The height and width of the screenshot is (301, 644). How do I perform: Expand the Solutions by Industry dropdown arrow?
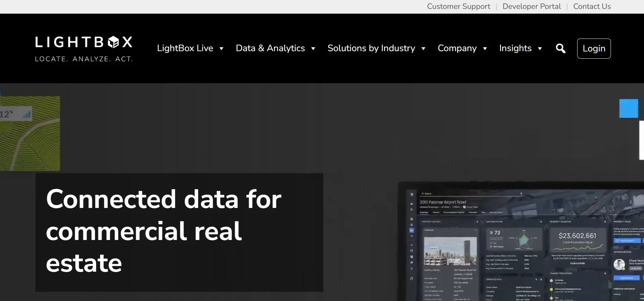(x=423, y=49)
